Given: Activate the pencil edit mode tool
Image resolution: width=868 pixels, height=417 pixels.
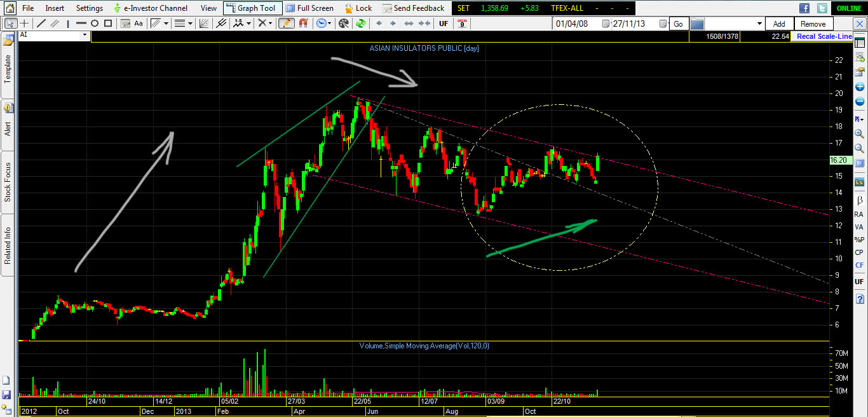Looking at the screenshot, I should click(x=286, y=23).
